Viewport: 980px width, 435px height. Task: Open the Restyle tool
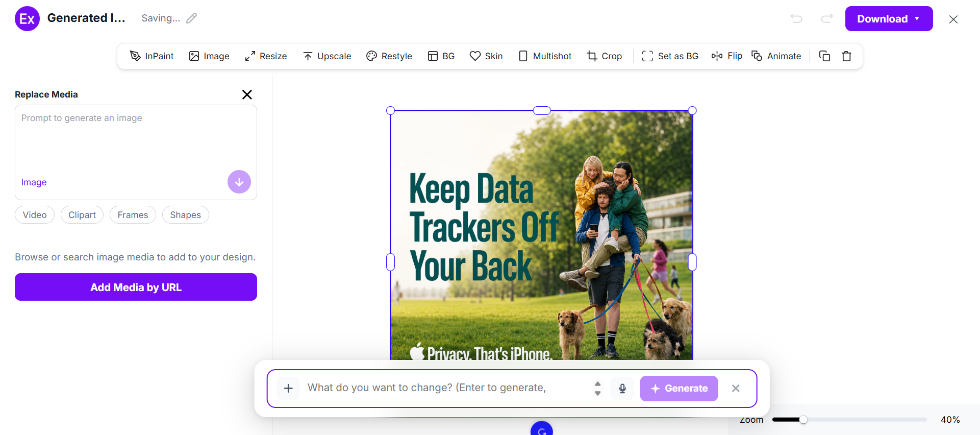point(389,56)
